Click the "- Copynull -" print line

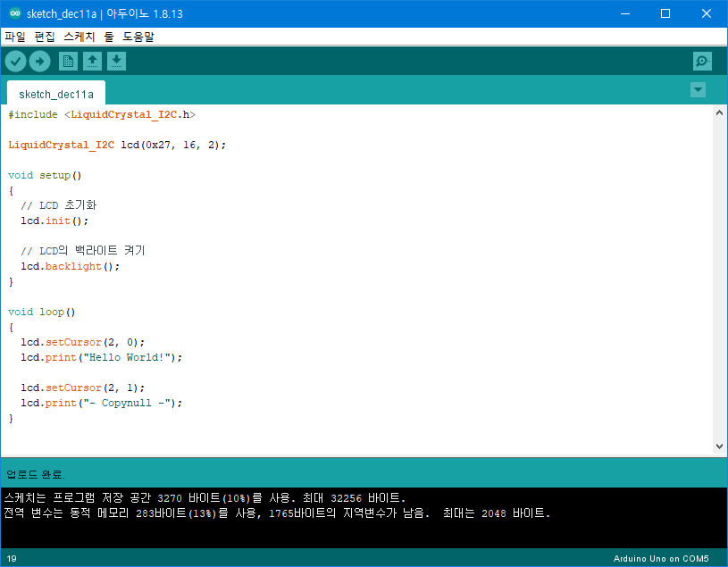coord(101,403)
